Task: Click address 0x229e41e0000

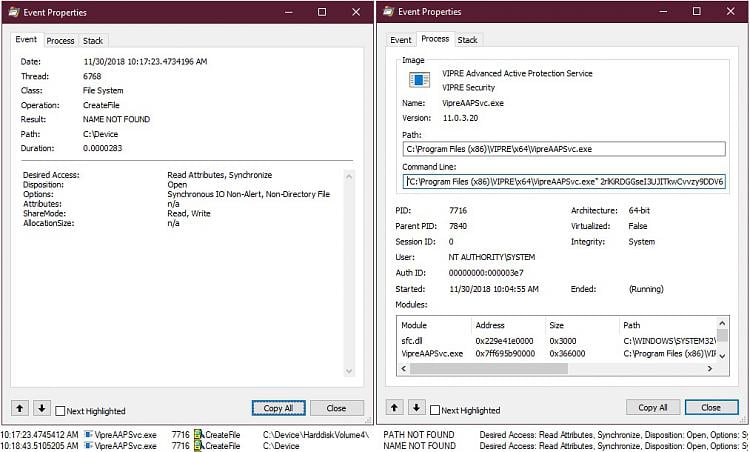Action: [504, 341]
